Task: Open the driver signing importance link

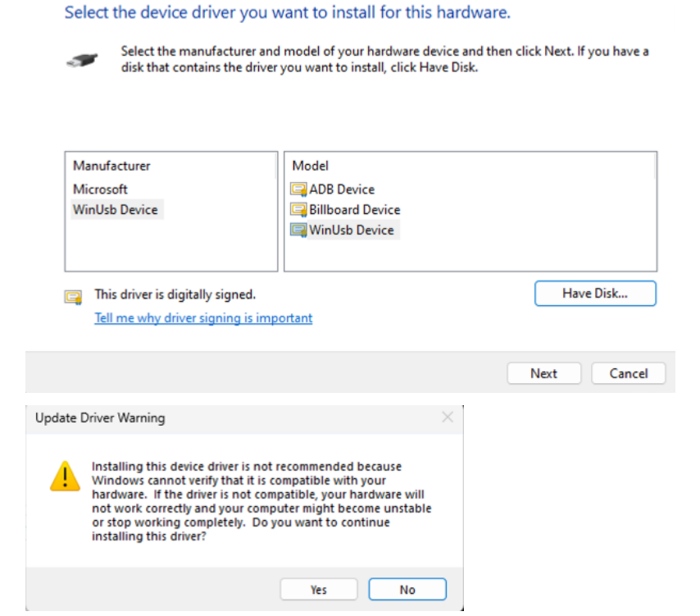Action: 203,318
